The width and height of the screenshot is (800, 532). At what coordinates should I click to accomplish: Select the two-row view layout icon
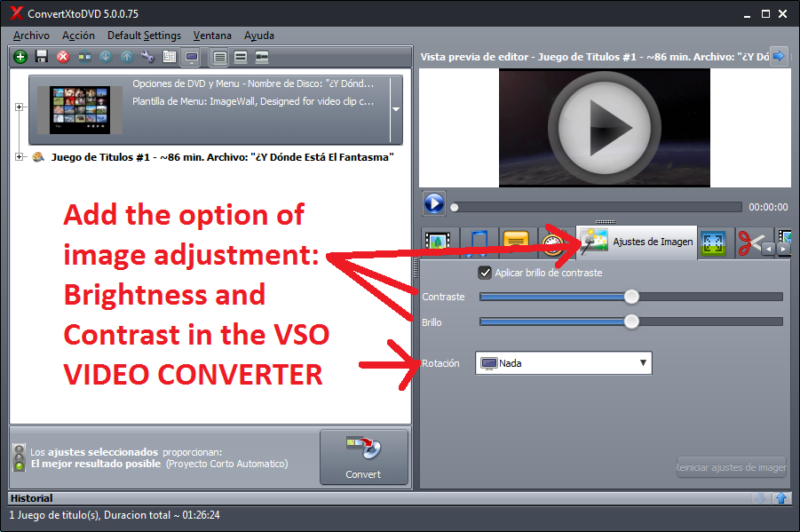[x=241, y=57]
